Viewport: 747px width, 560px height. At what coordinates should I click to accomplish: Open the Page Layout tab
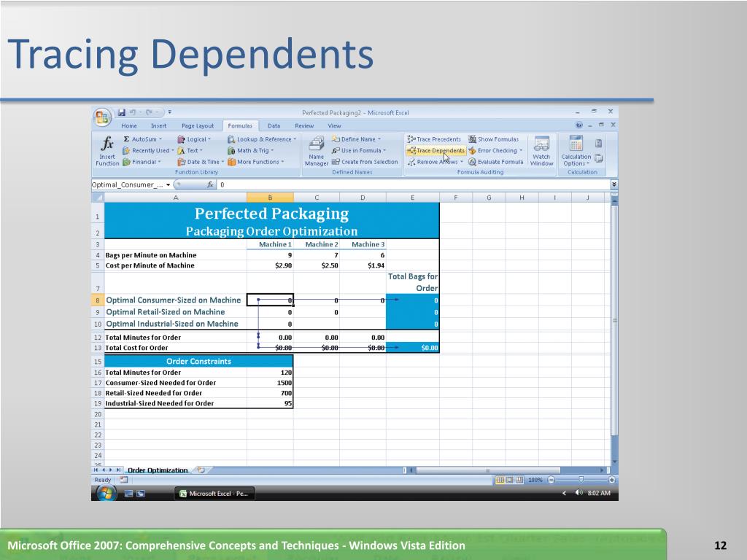click(x=198, y=125)
